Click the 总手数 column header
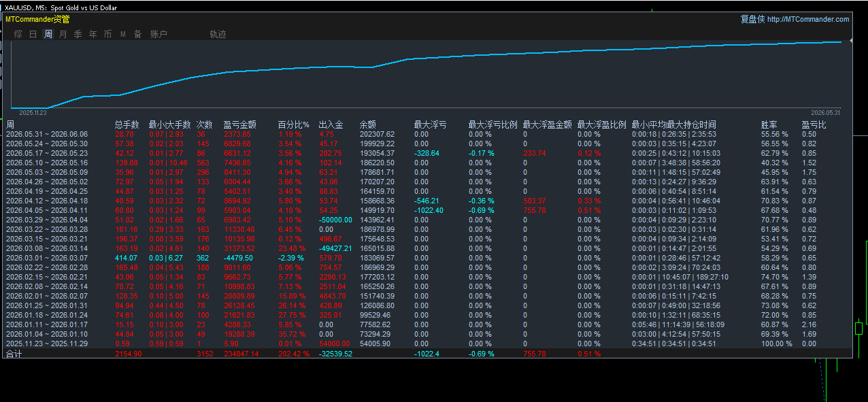The image size is (868, 402). [127, 124]
